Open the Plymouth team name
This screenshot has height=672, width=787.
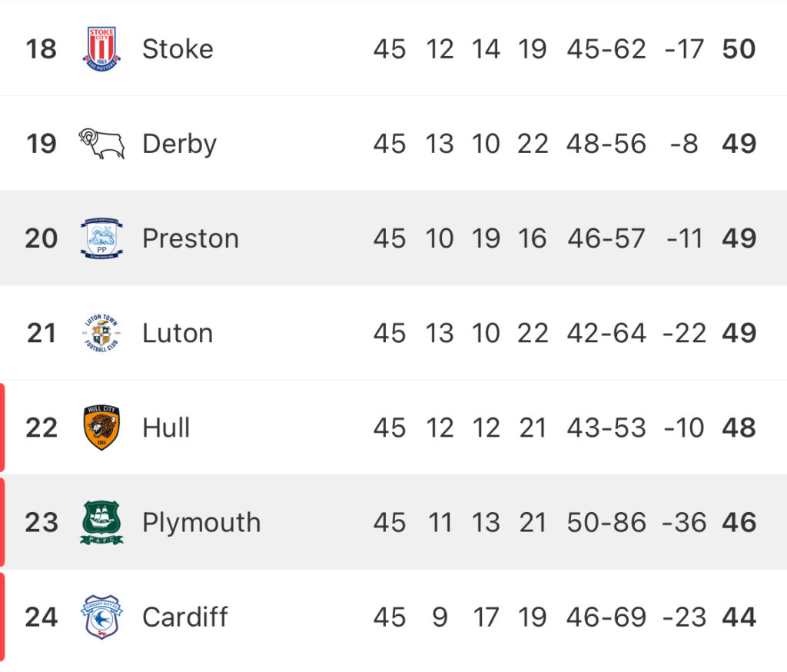click(x=201, y=524)
